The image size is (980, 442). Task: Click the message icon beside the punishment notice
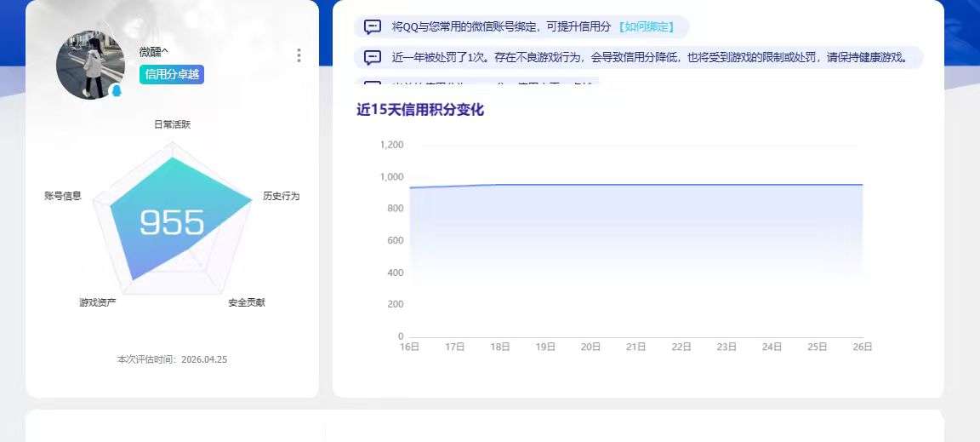point(373,58)
